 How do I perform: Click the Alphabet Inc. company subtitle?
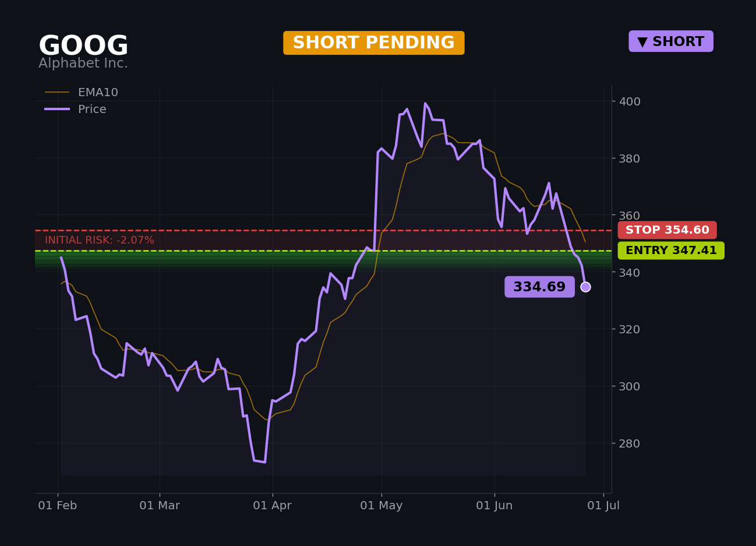point(83,64)
